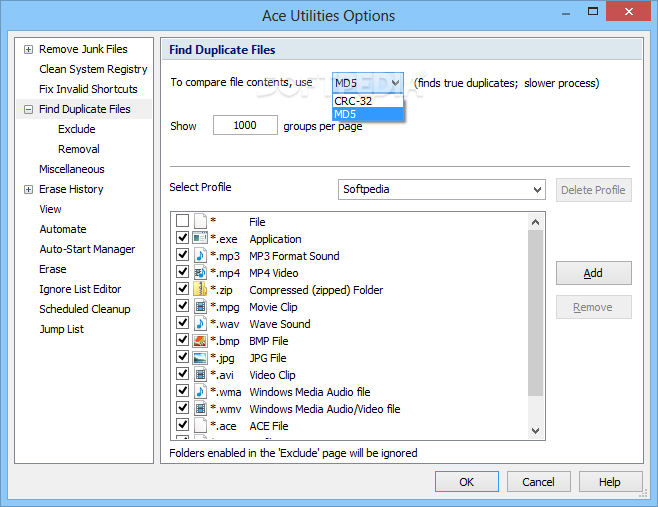Select the Compressed (zipped) Folder row text

316,290
